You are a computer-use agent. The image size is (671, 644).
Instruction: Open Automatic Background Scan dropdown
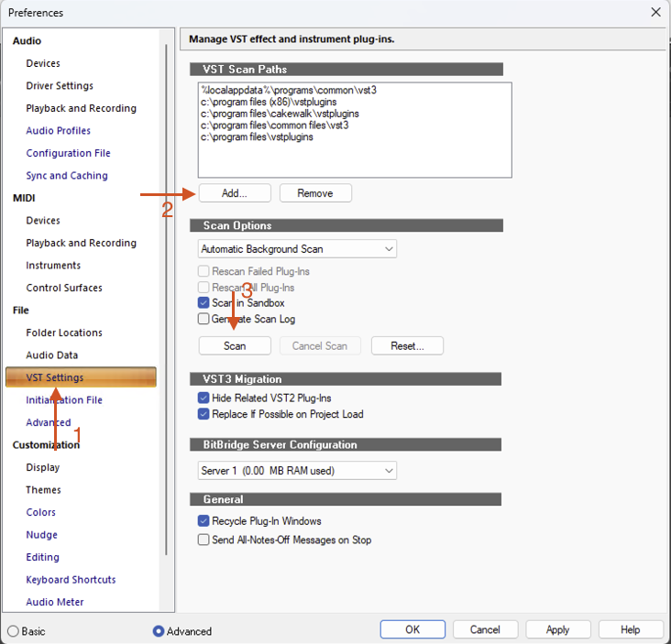[x=297, y=249]
